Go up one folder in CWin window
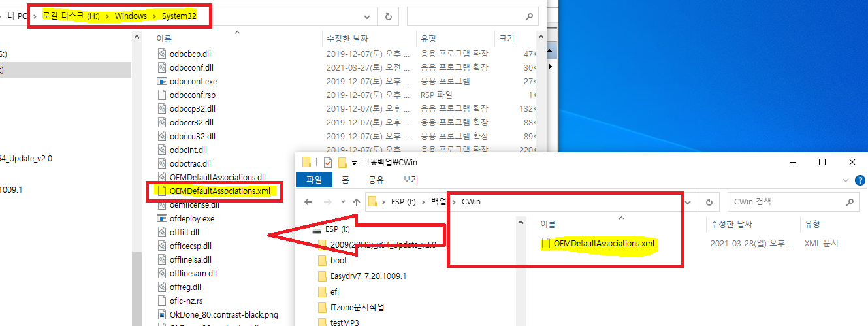Viewport: 868px width, 326px height. pyautogui.click(x=356, y=202)
